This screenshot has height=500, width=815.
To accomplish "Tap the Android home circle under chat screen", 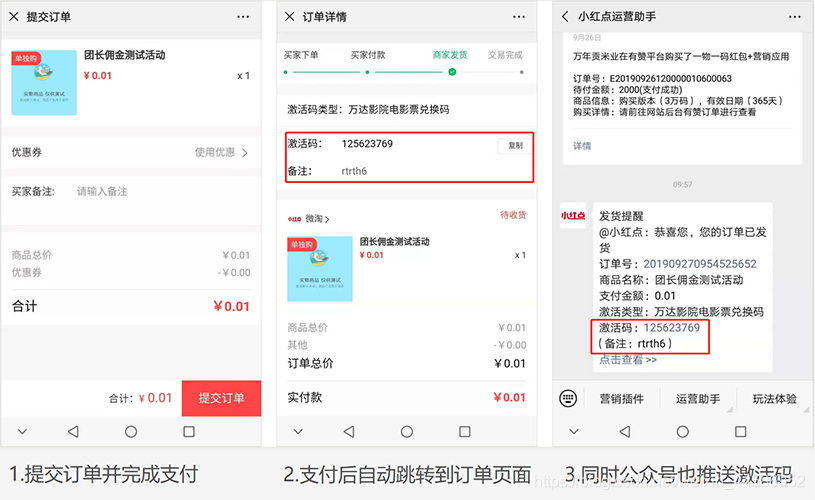I will click(683, 431).
